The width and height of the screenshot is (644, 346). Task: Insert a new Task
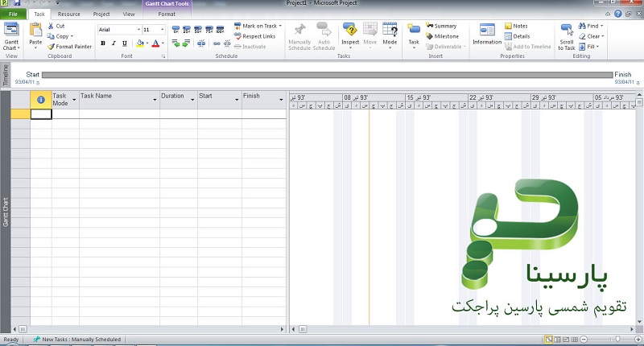(414, 35)
